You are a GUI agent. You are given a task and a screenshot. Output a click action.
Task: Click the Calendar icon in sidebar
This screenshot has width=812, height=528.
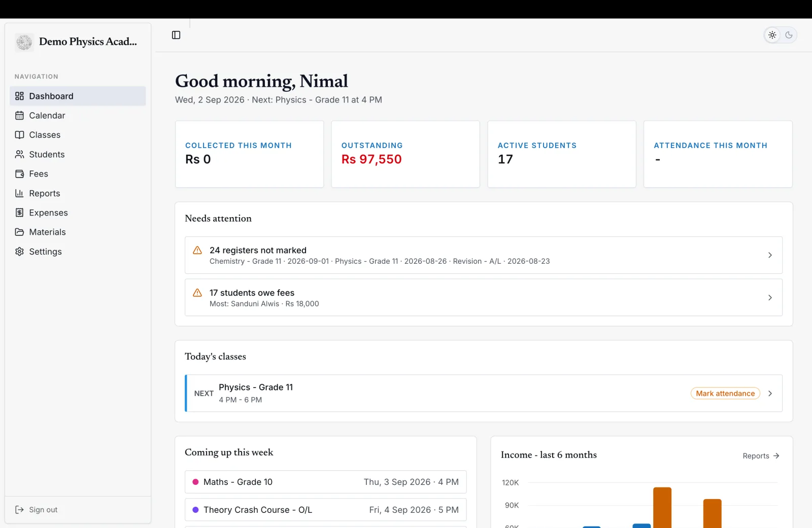click(x=19, y=115)
